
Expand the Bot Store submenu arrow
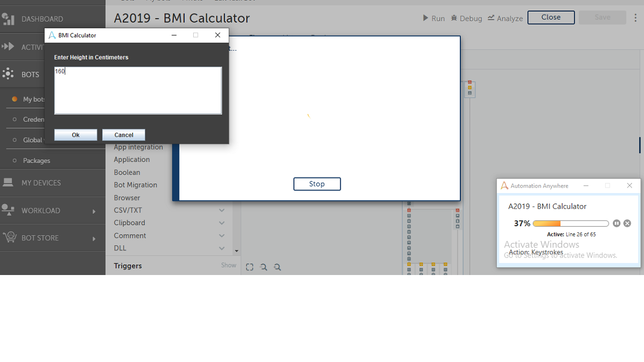[94, 238]
